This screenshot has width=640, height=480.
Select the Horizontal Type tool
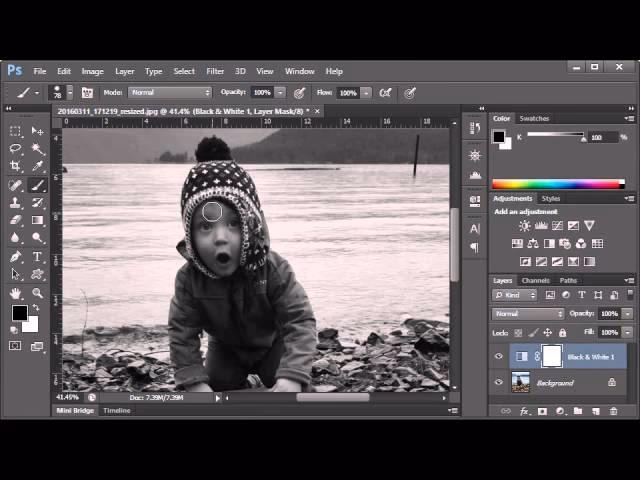37,257
